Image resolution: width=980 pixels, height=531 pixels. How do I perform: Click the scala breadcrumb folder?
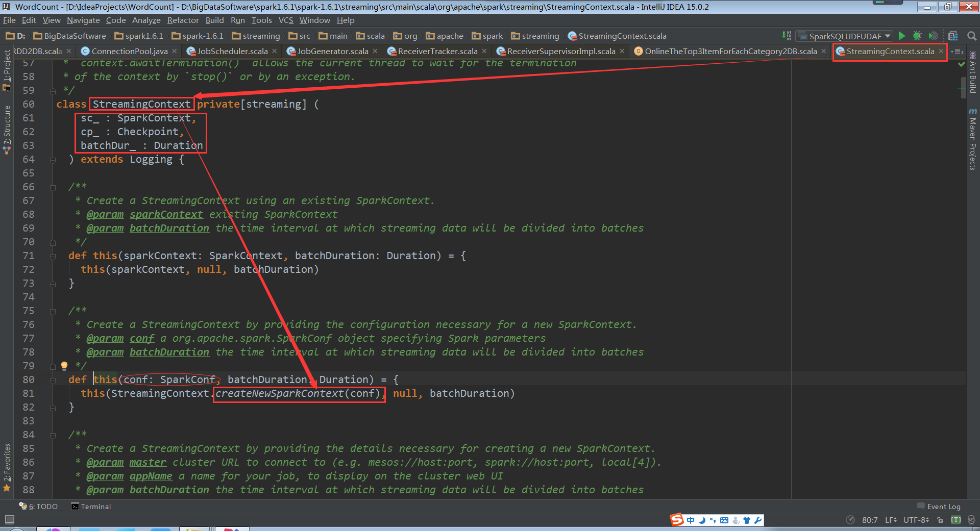[371, 36]
